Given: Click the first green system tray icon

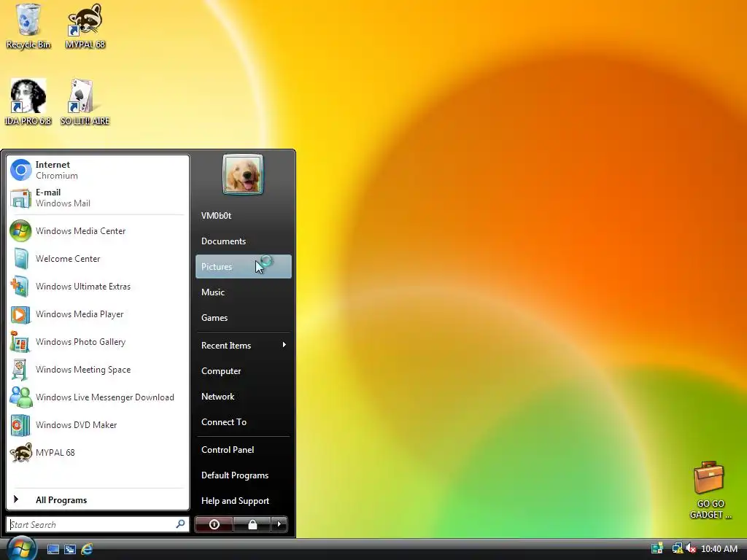Looking at the screenshot, I should coord(657,548).
